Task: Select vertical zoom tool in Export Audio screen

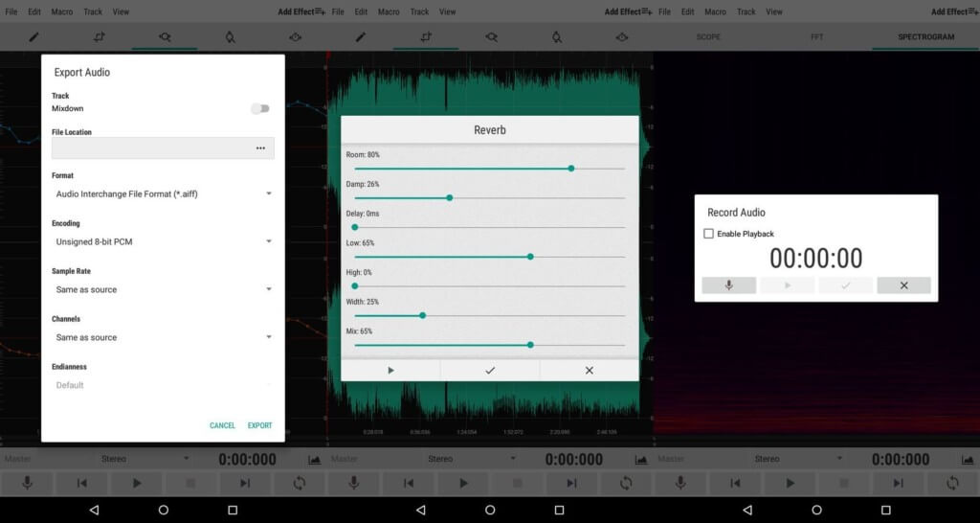Action: [x=230, y=37]
